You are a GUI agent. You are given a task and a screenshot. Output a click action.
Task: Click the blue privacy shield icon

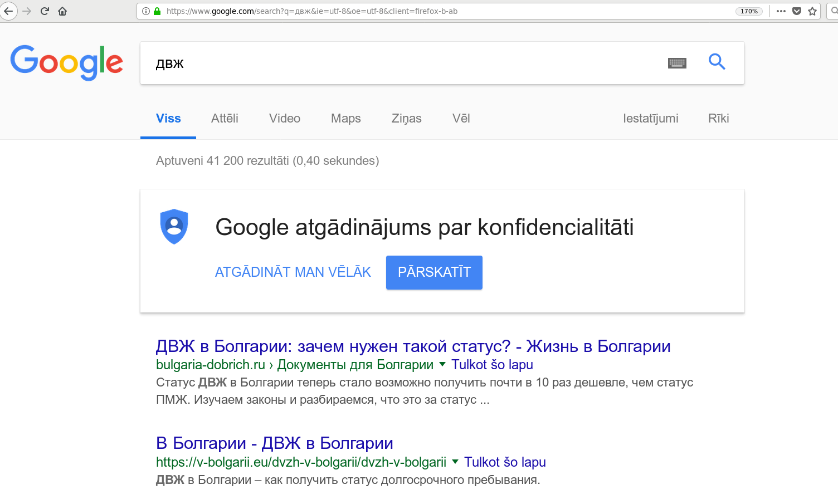tap(174, 227)
